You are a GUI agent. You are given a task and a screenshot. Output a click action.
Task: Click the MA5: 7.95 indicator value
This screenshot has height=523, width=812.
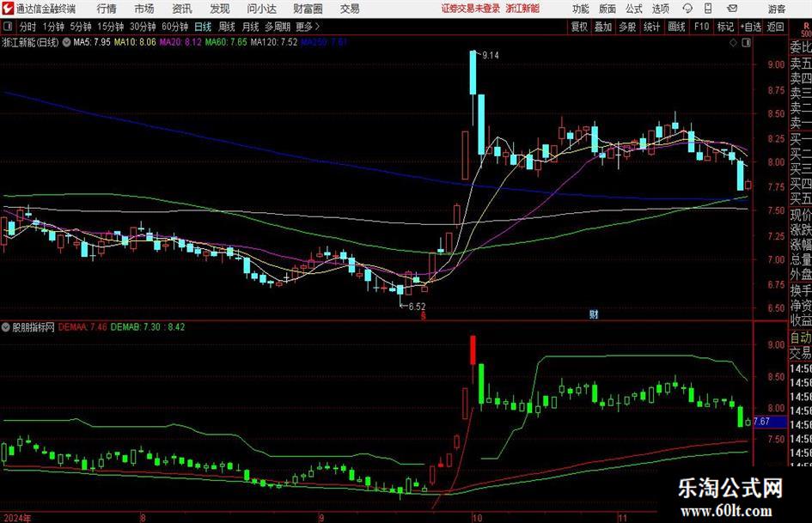pyautogui.click(x=92, y=42)
